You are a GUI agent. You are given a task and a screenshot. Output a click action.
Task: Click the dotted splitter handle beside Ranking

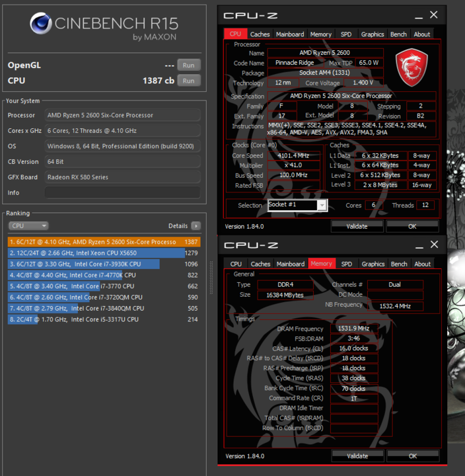pos(211,278)
